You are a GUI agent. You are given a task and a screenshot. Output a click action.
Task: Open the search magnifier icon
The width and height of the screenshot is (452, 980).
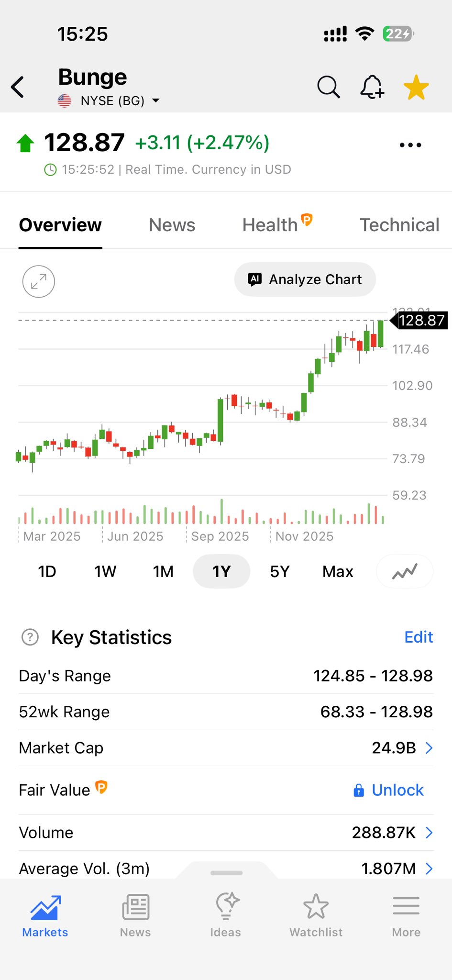pos(328,87)
